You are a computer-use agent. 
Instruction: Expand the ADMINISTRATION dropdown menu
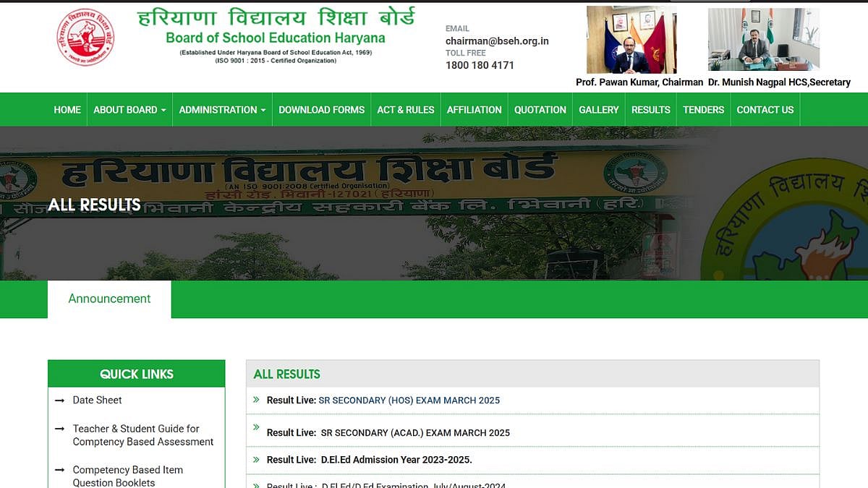click(x=222, y=110)
